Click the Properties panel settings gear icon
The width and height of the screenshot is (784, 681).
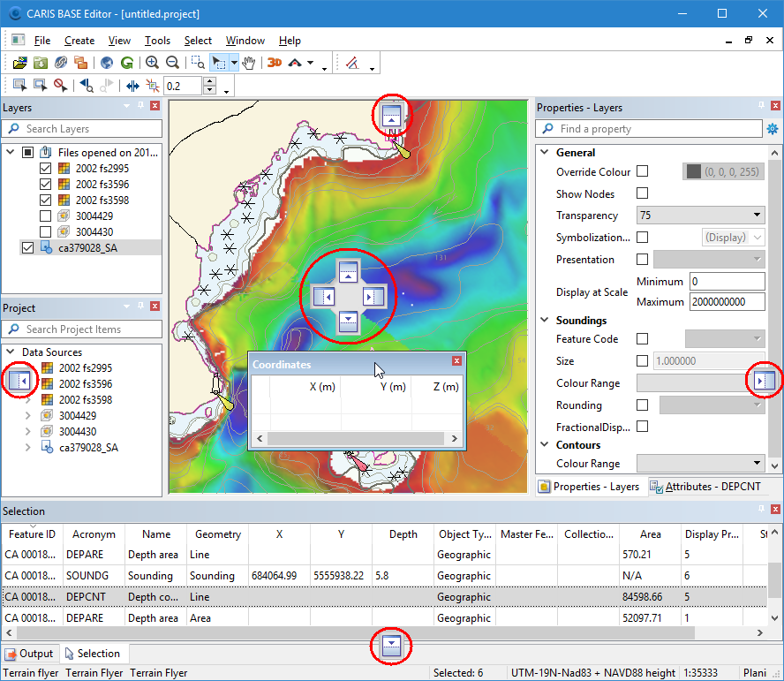tap(773, 129)
